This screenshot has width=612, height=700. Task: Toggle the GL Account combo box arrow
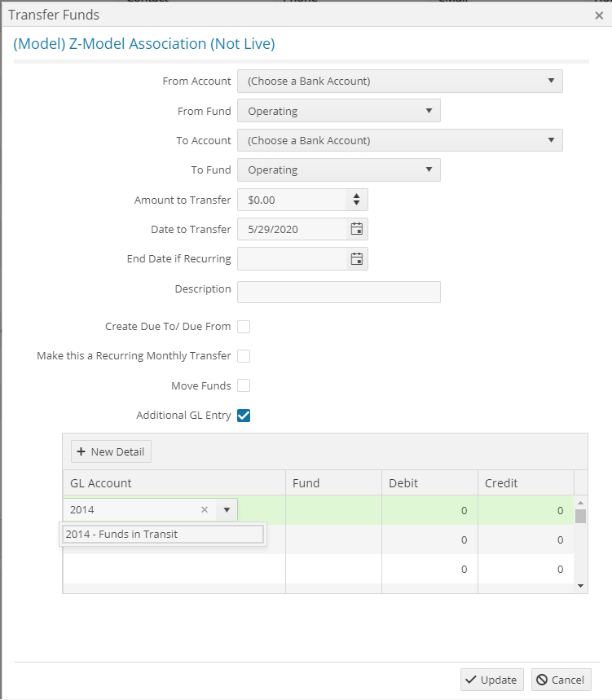tap(227, 510)
